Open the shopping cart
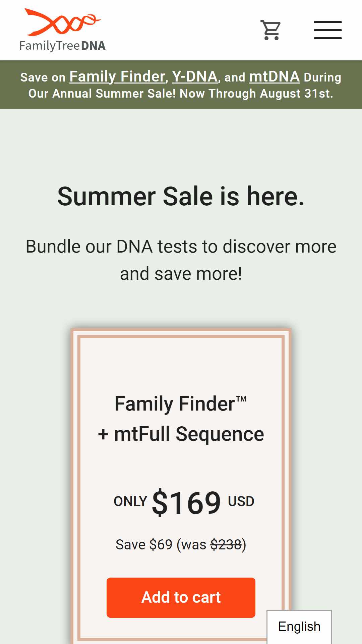 (270, 30)
